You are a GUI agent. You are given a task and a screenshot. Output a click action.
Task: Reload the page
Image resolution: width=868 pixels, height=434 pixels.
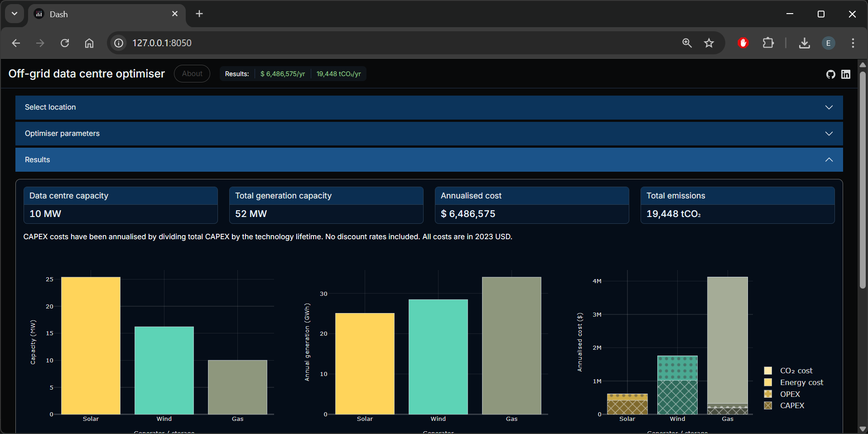64,43
